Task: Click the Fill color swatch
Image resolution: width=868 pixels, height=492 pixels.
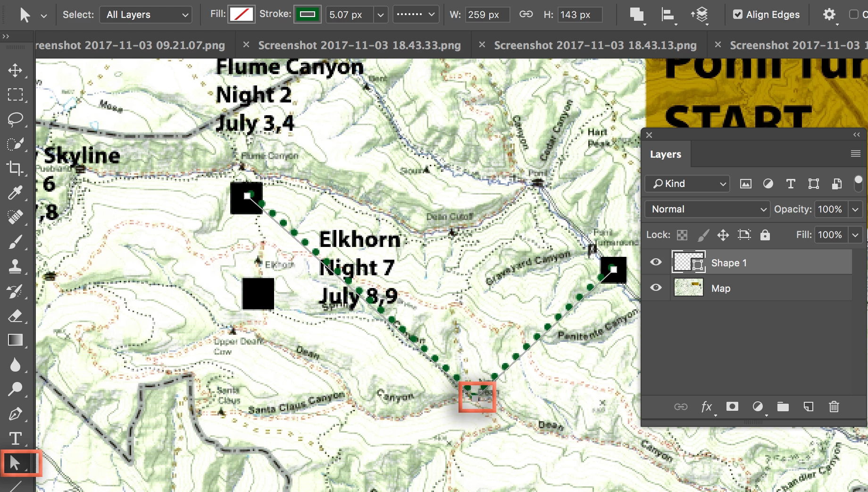Action: [x=242, y=15]
